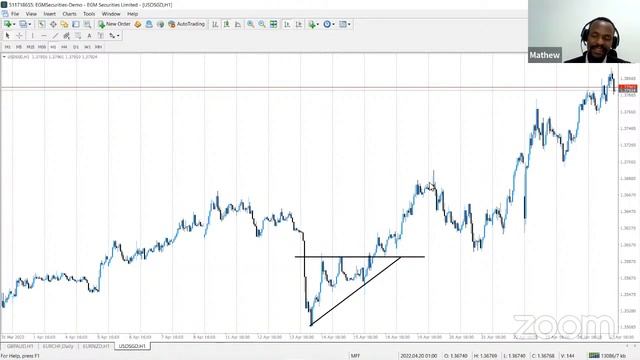Select the Text tool (A)
640x360 pixels.
coord(89,36)
